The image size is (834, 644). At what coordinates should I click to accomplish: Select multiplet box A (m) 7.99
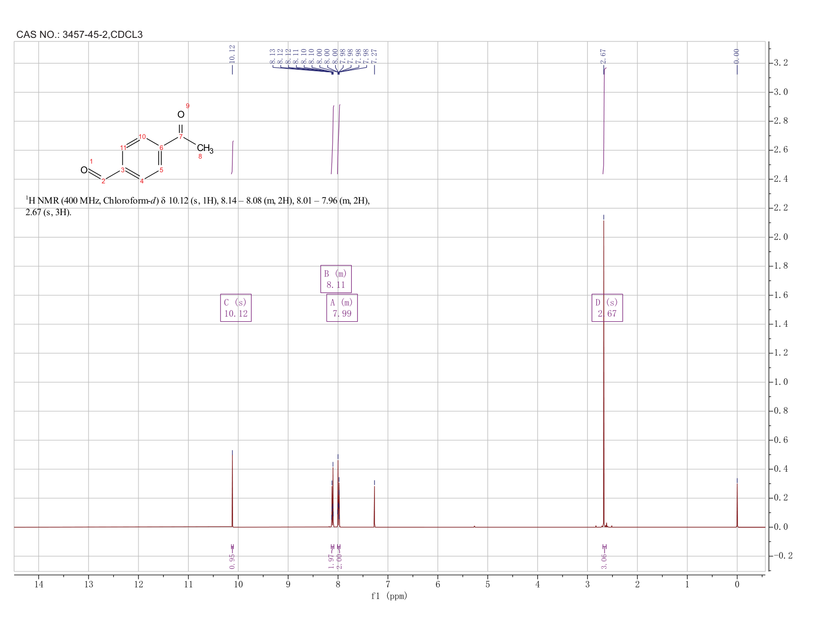click(x=342, y=308)
